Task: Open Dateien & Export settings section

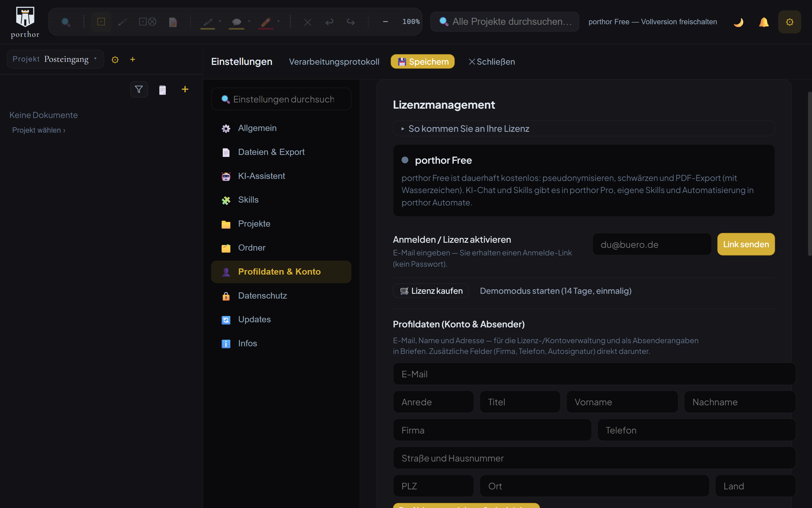Action: [281, 152]
